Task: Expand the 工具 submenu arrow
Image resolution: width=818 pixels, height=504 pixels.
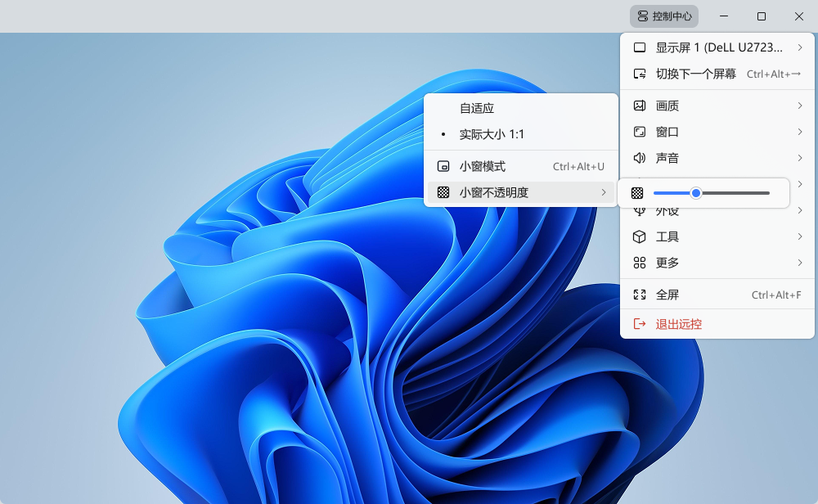Action: [800, 237]
